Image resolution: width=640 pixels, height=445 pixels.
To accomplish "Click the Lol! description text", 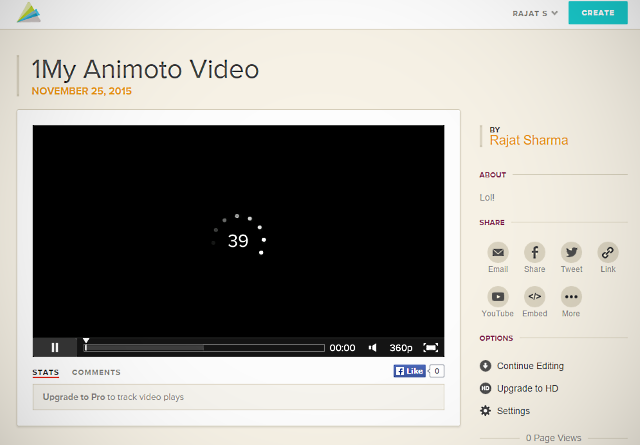I will [x=487, y=198].
